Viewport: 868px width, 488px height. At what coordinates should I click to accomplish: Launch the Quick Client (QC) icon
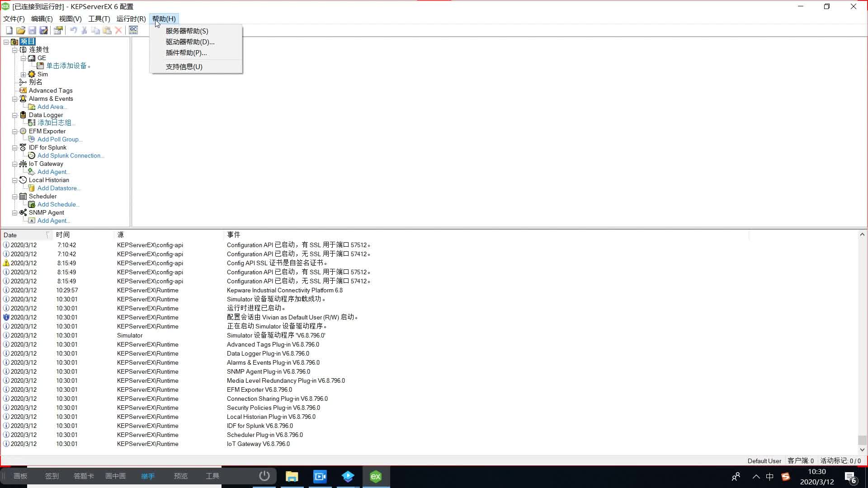[133, 30]
